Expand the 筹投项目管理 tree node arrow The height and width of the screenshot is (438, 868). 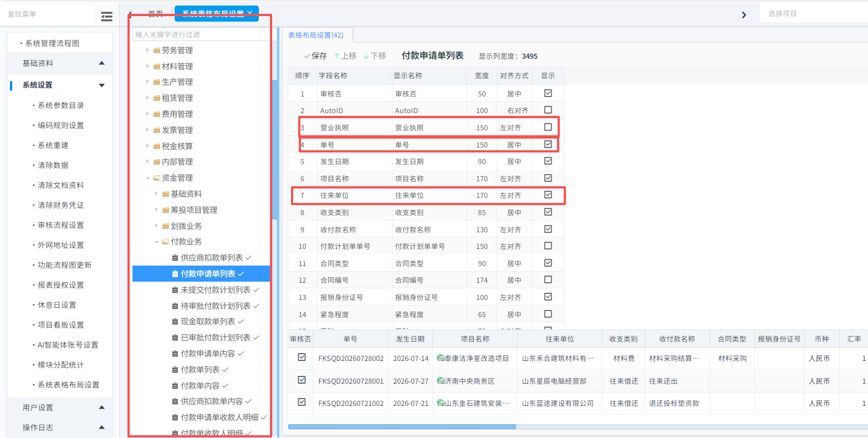(x=157, y=210)
